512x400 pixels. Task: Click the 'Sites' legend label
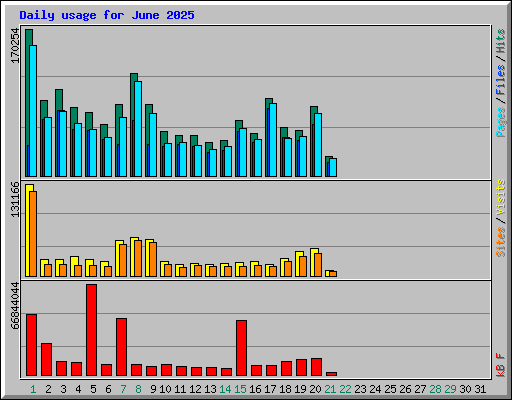501,242
